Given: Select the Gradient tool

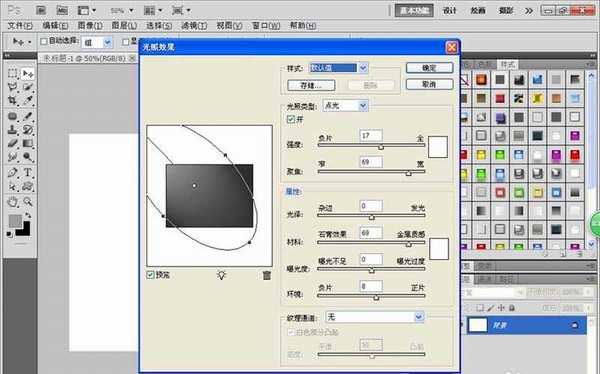Looking at the screenshot, I should (28, 144).
